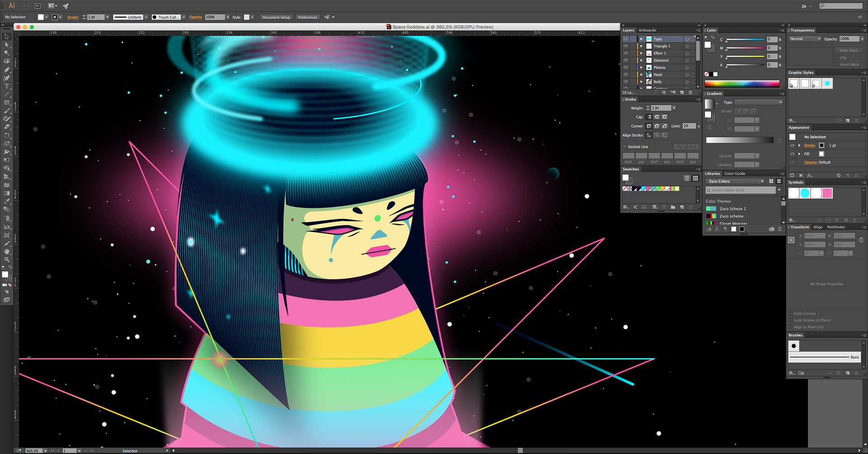The width and height of the screenshot is (868, 454).
Task: Select the Type tool
Action: 7,86
